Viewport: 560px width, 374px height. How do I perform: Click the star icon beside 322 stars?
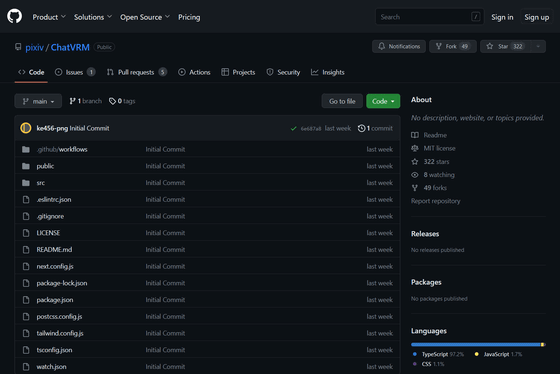pos(415,162)
